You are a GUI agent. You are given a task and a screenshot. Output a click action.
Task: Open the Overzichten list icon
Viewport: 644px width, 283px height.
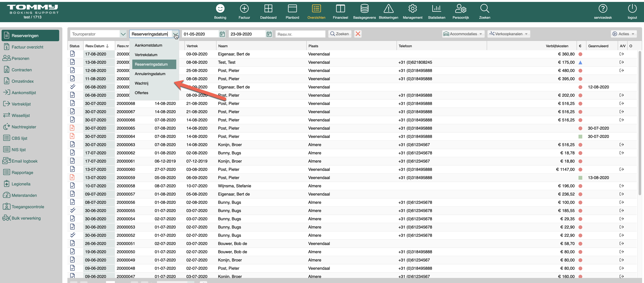click(x=316, y=9)
